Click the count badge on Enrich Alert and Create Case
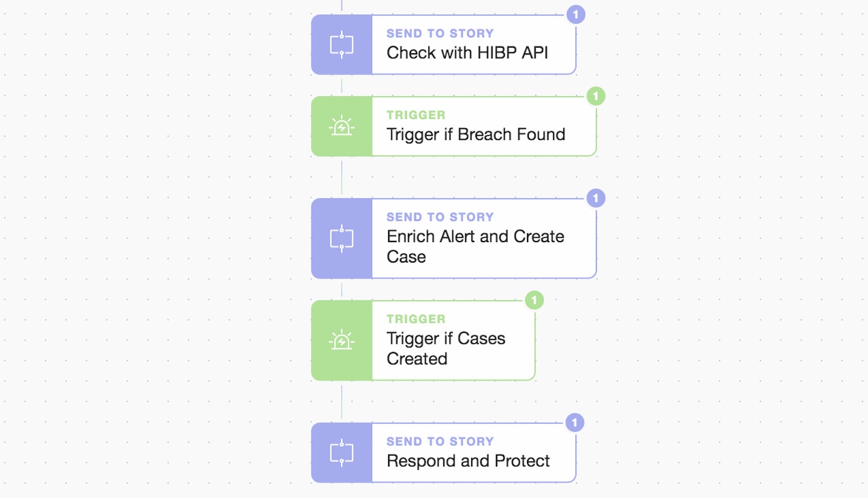The width and height of the screenshot is (868, 498). (x=596, y=198)
